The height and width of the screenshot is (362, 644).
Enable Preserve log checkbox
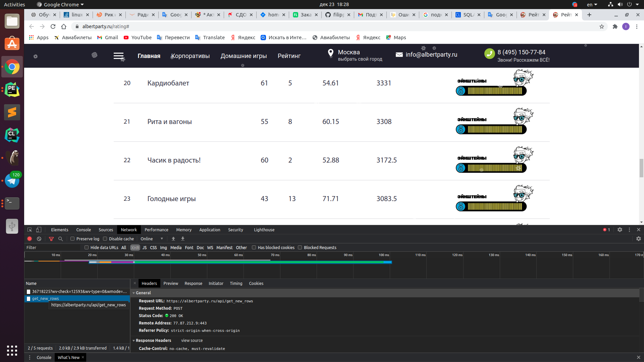72,239
